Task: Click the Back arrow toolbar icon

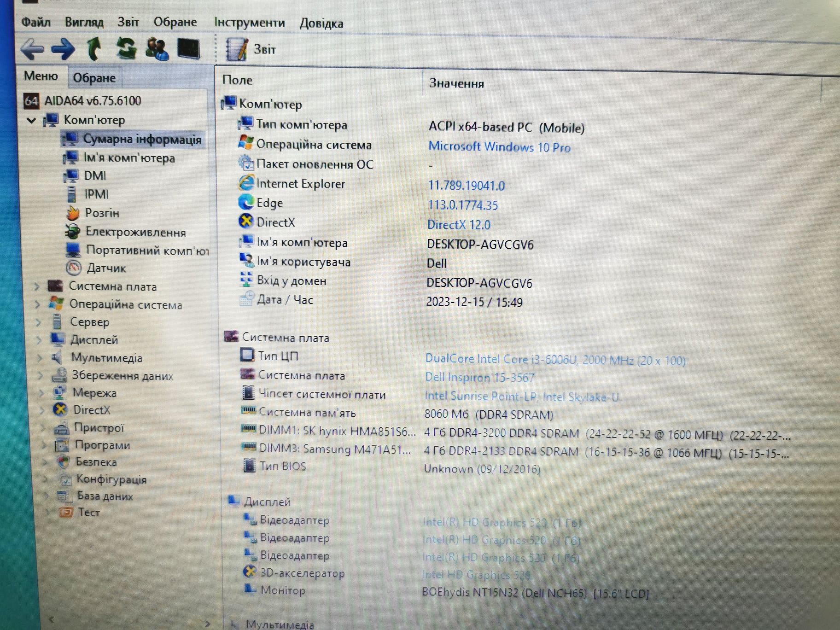Action: click(x=33, y=49)
